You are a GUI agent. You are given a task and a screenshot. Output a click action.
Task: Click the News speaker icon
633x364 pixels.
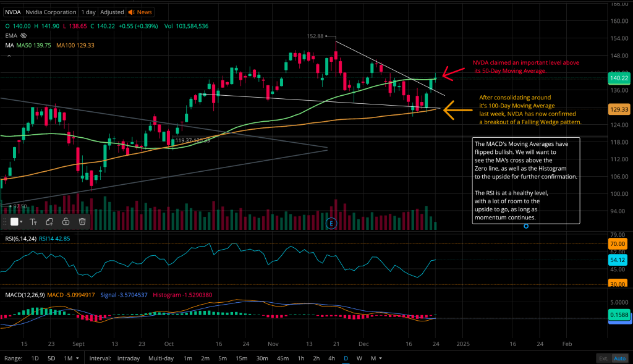pyautogui.click(x=132, y=12)
